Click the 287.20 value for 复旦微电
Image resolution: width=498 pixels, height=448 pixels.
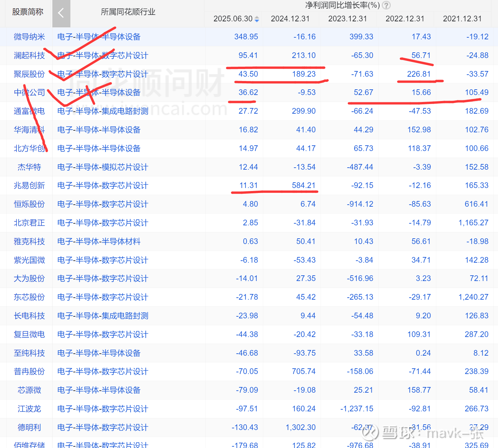477,334
